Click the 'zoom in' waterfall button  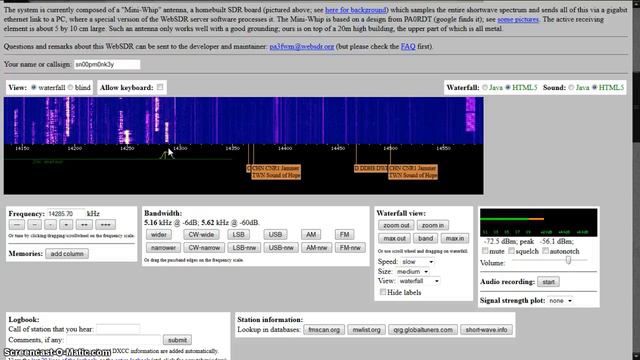tap(433, 225)
